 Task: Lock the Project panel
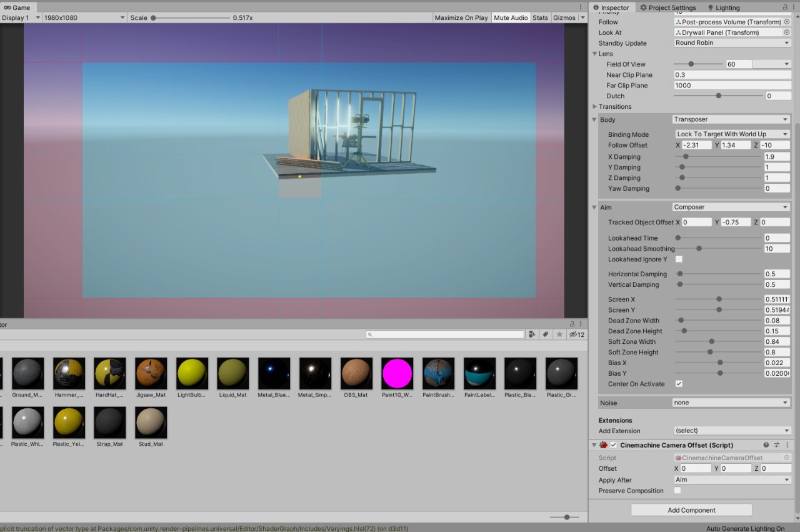click(x=572, y=324)
